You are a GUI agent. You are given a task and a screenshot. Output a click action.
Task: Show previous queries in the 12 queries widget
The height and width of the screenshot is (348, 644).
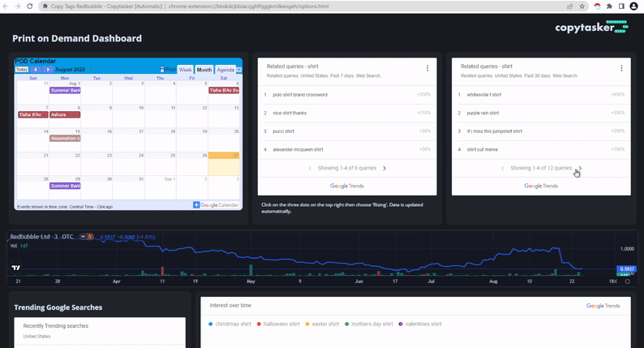[502, 168]
